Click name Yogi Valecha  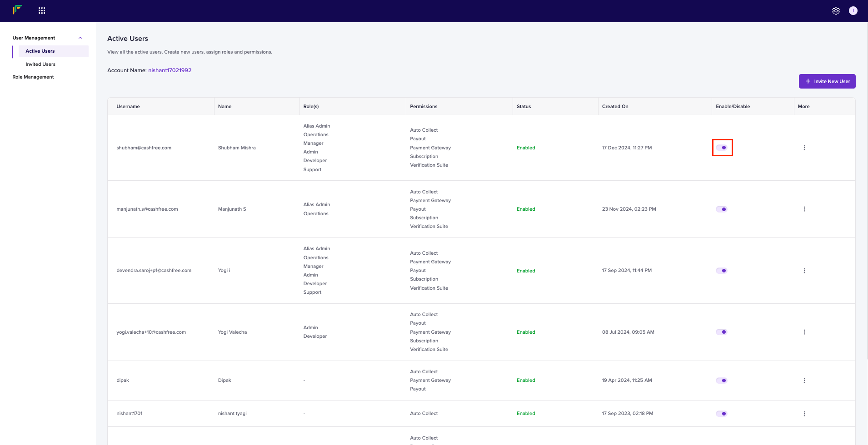pyautogui.click(x=232, y=332)
